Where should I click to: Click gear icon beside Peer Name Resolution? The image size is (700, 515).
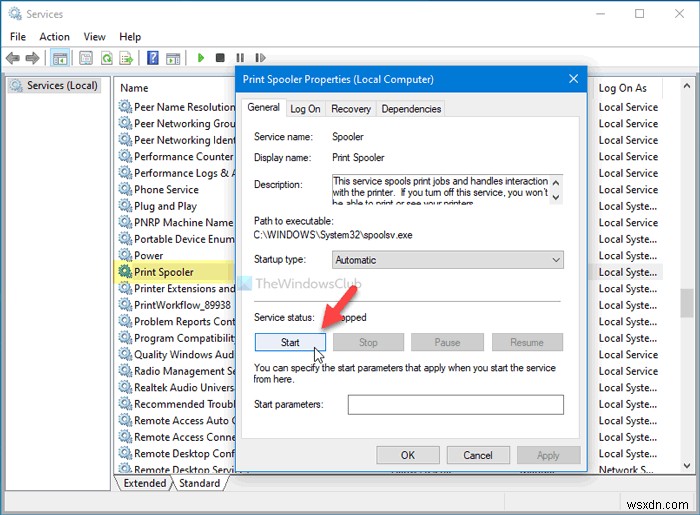coord(125,106)
